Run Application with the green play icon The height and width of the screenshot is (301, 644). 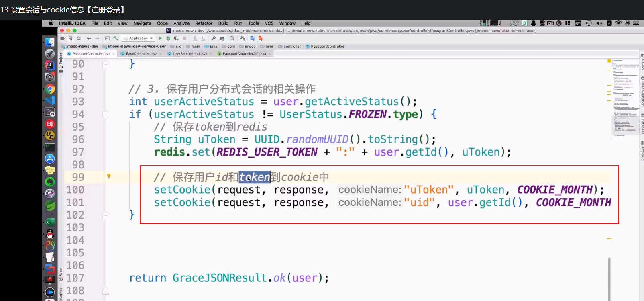pos(160,38)
